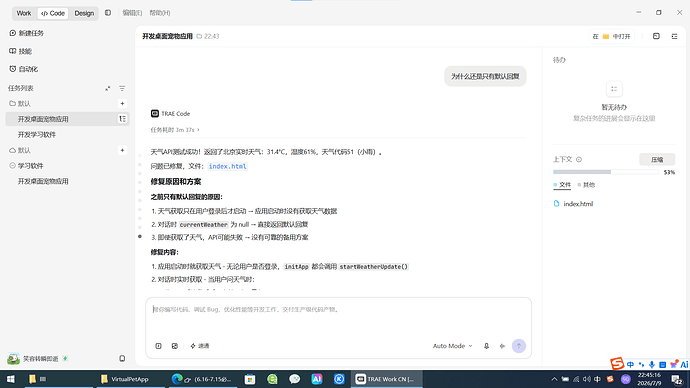Click the TRAE Work CN taskbar item
Screen dimensions: 690x388
click(x=386, y=379)
